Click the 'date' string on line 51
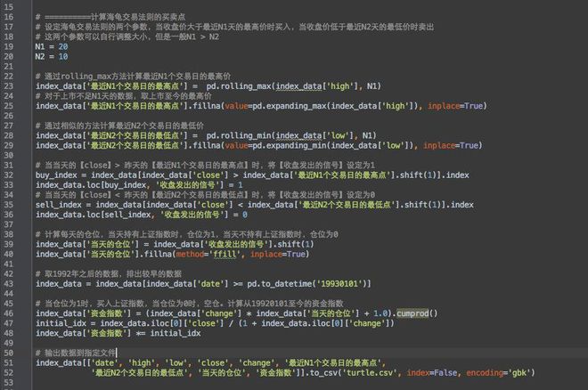The image size is (588, 390). tap(104, 363)
